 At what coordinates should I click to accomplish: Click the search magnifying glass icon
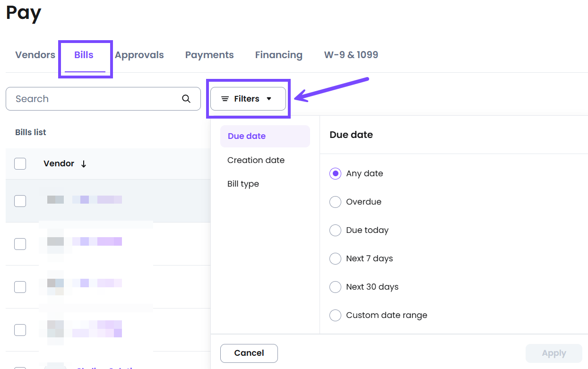pyautogui.click(x=186, y=99)
